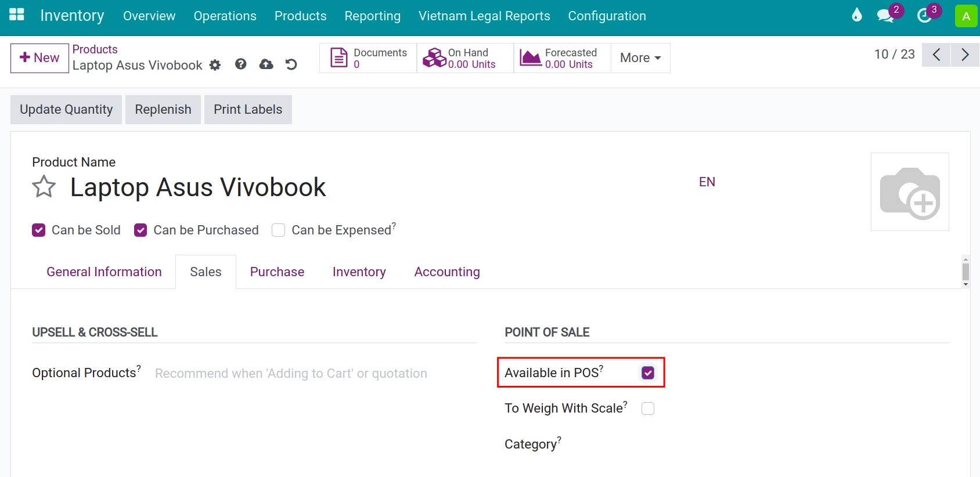Click Update Quantity button
The height and width of the screenshot is (477, 980).
tap(66, 110)
